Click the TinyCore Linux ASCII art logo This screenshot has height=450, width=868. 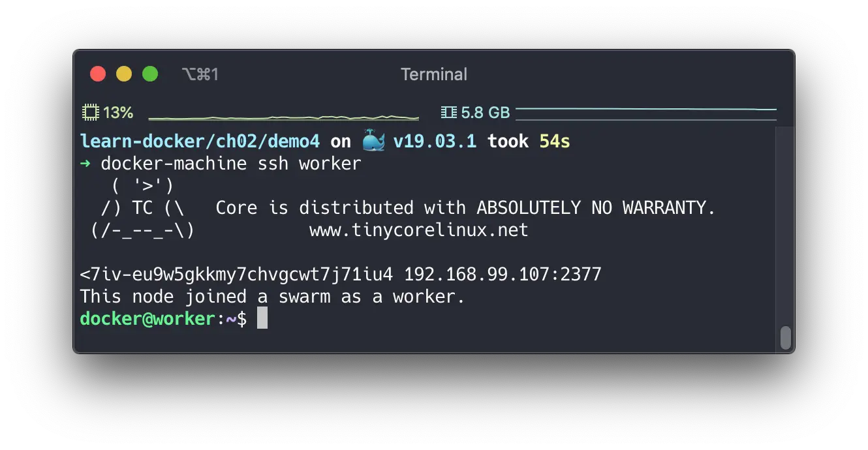click(x=137, y=207)
